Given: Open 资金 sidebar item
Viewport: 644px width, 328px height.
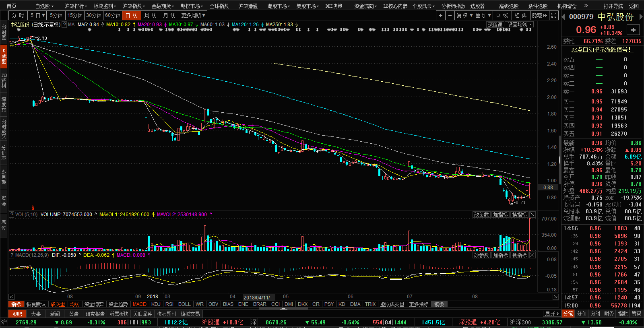Looking at the screenshot, I should point(4,201).
